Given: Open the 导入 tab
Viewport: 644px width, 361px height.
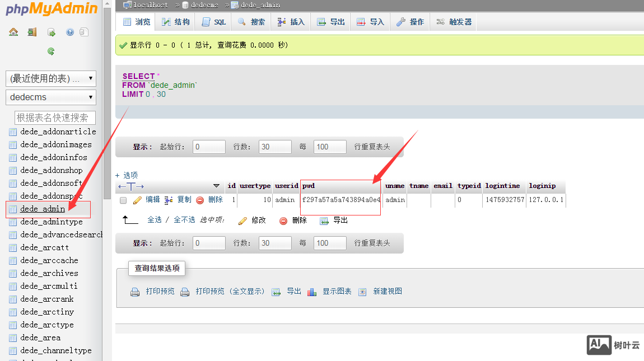Looking at the screenshot, I should (371, 22).
